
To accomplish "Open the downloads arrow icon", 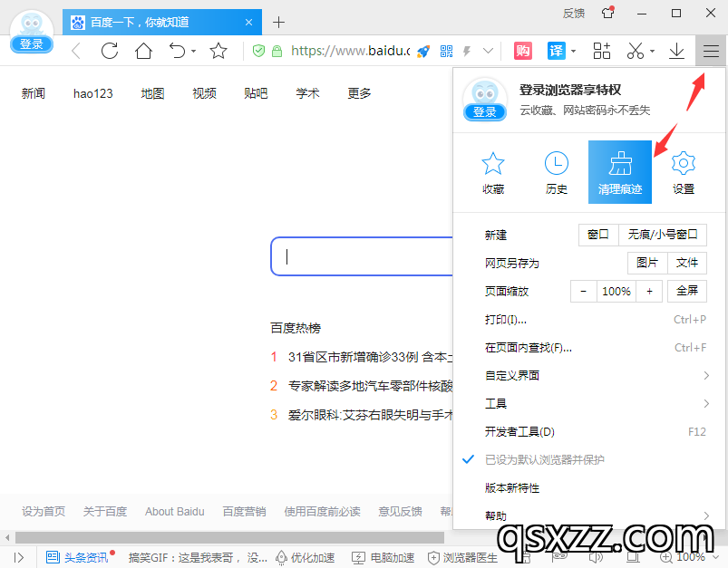I will 676,51.
